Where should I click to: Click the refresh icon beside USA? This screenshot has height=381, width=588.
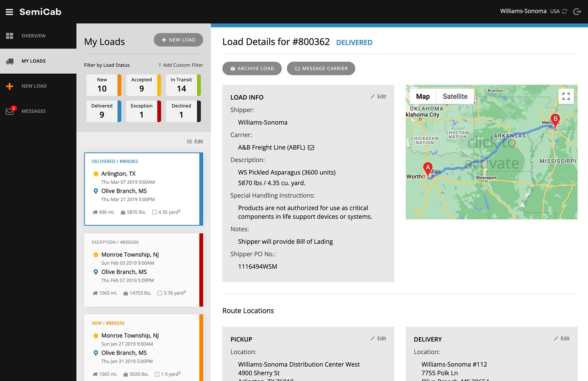564,11
